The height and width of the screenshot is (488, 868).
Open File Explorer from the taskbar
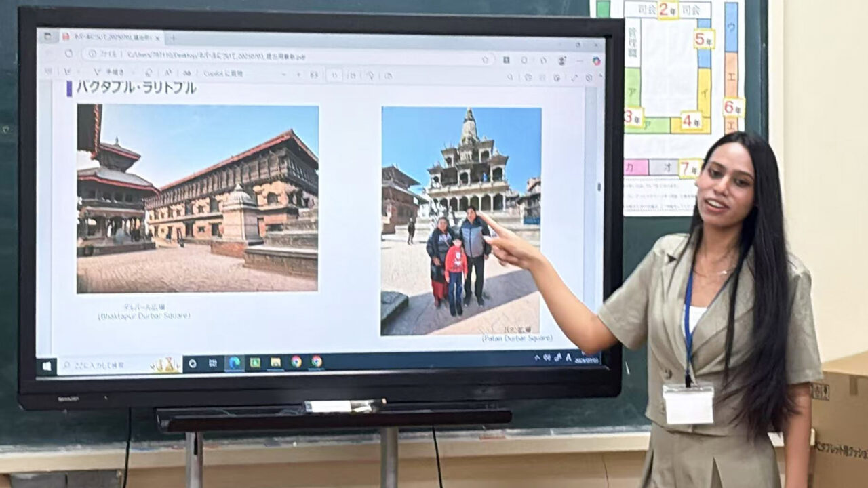pos(275,362)
